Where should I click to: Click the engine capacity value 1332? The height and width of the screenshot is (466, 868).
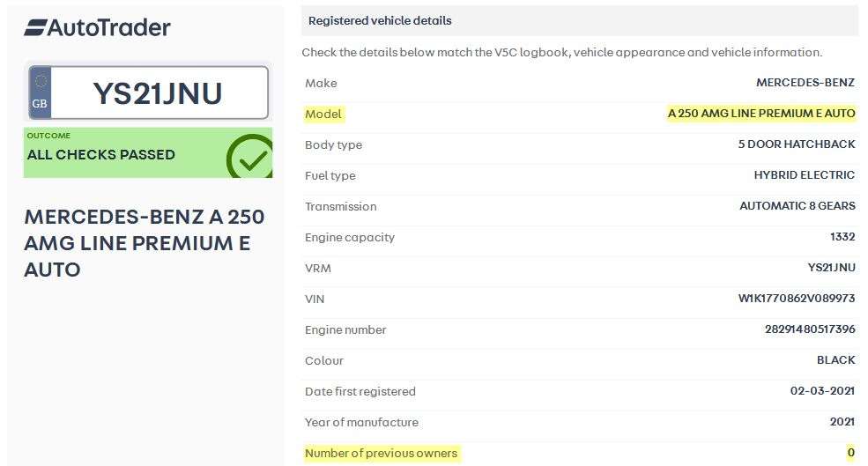click(x=842, y=237)
